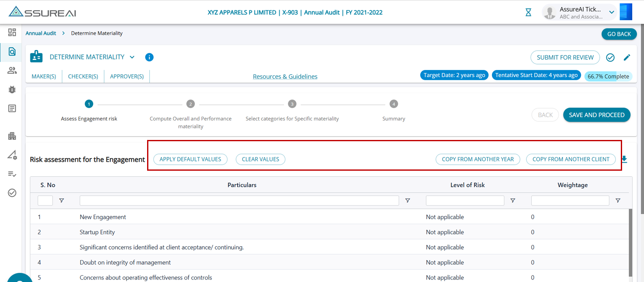Image resolution: width=644 pixels, height=282 pixels.
Task: Switch to the MAKER(S) tab
Action: coord(44,76)
